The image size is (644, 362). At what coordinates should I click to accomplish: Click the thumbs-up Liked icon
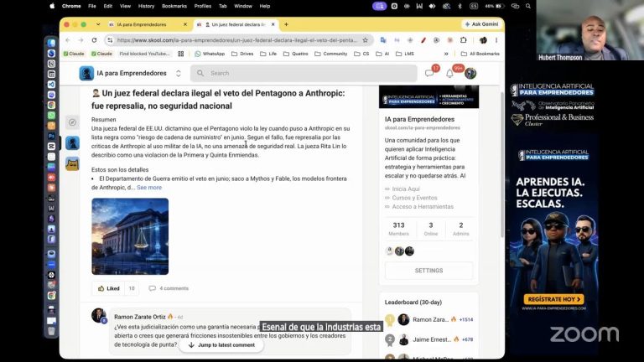pos(101,288)
